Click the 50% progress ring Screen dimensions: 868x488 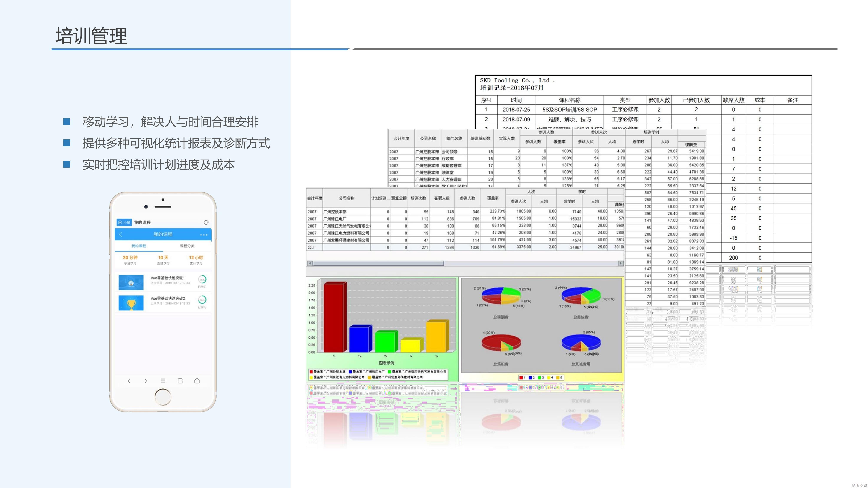(x=202, y=280)
